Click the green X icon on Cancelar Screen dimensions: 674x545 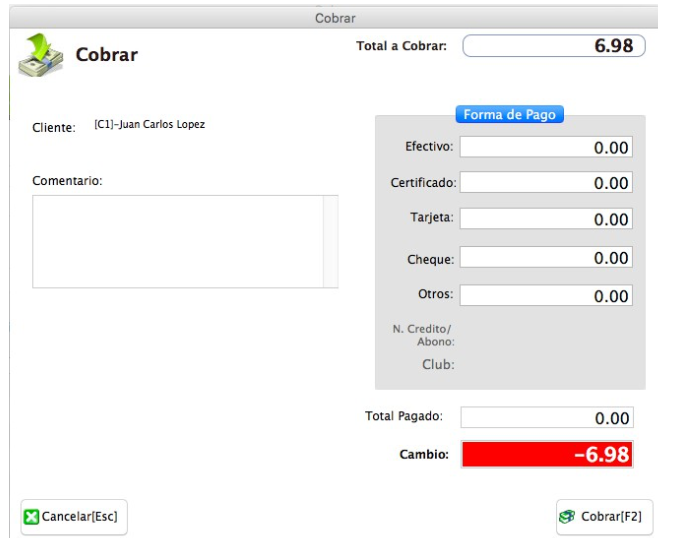point(31,517)
